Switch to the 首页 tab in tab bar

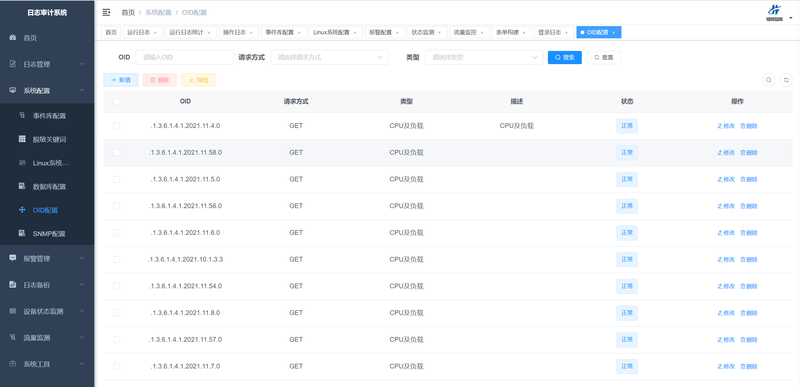pyautogui.click(x=111, y=33)
